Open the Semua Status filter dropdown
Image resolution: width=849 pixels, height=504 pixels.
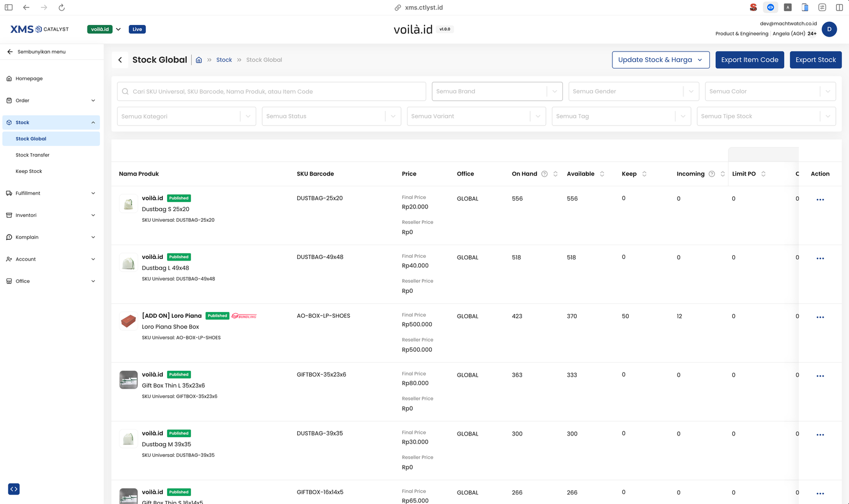click(332, 116)
